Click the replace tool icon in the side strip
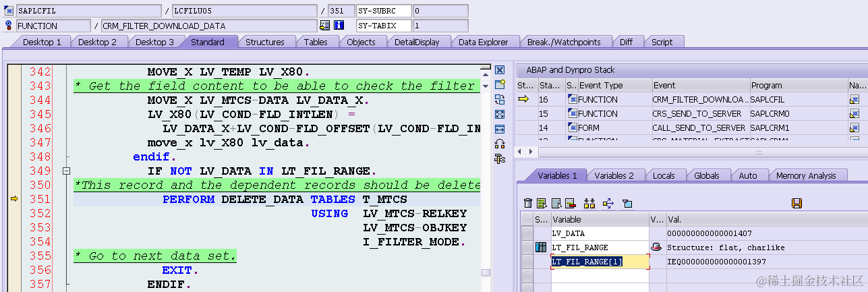Image resolution: width=868 pixels, height=292 pixels. [500, 99]
